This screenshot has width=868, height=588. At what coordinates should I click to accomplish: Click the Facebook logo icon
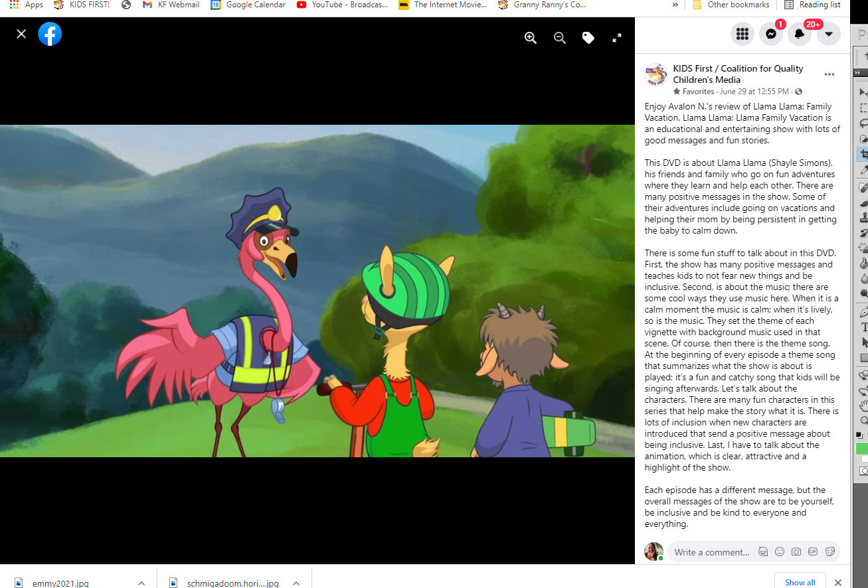coord(50,34)
